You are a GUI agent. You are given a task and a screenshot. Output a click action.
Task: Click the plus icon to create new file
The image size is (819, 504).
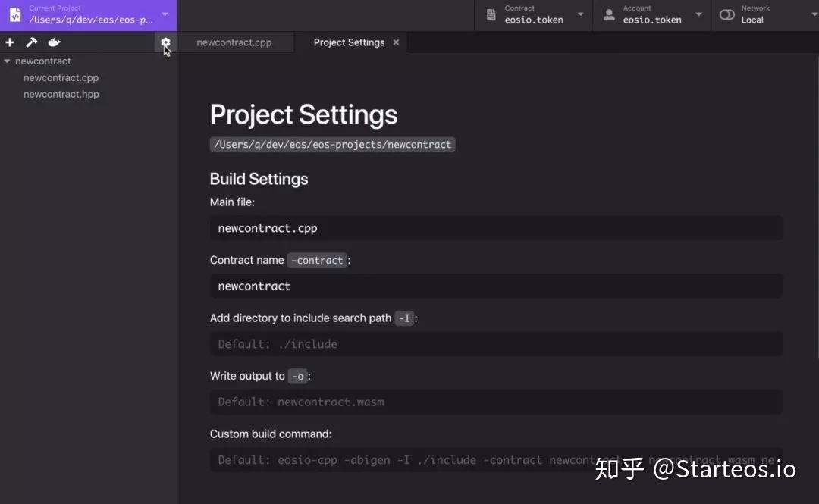tap(10, 42)
